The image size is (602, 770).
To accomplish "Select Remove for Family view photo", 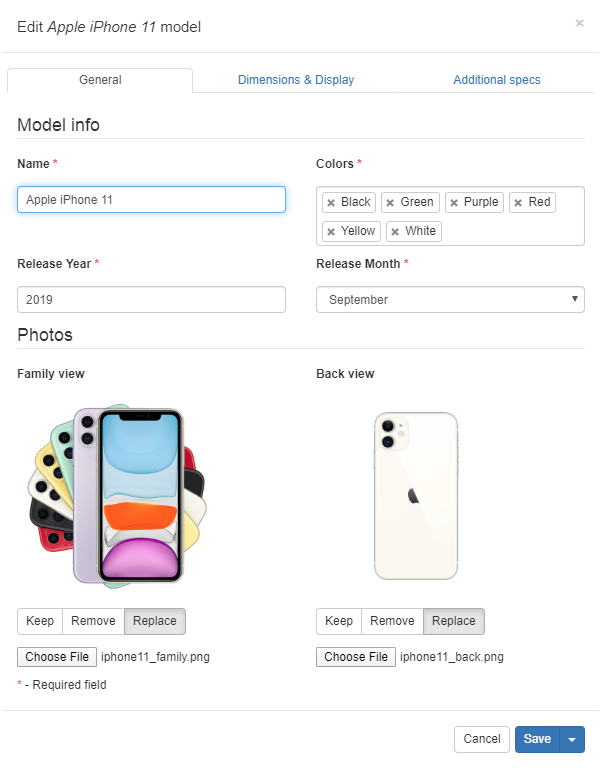I will pyautogui.click(x=93, y=621).
